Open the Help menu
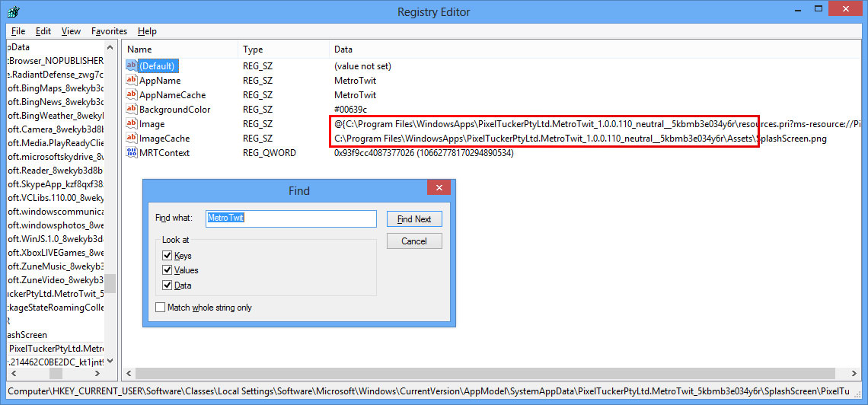 (147, 31)
